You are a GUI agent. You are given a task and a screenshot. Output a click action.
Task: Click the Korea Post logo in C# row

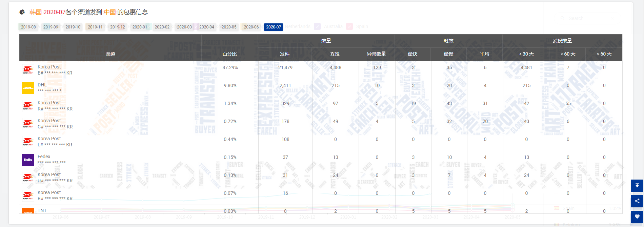[28, 124]
